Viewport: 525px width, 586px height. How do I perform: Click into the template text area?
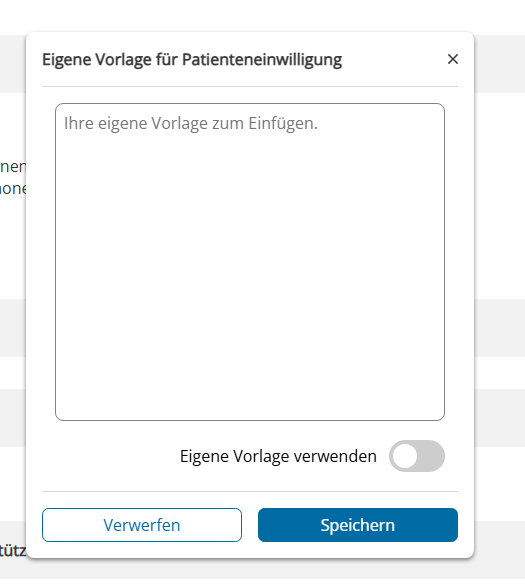tap(250, 262)
